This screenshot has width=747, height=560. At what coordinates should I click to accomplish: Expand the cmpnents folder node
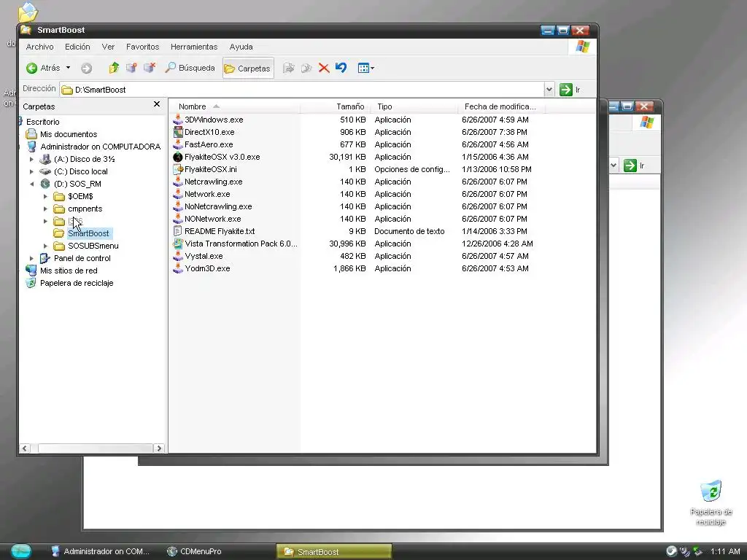46,209
